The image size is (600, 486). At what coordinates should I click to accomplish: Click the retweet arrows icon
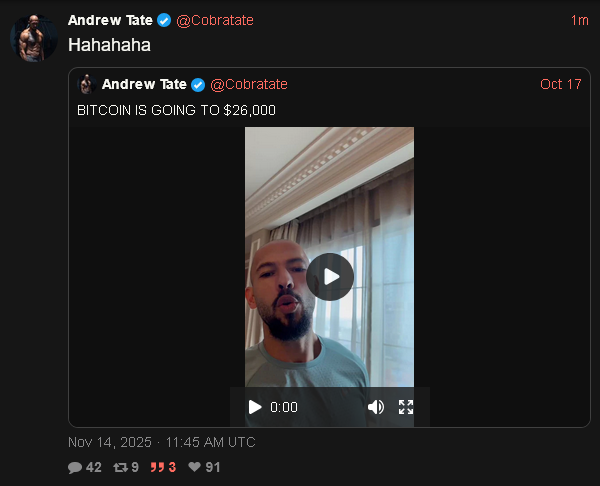tap(121, 467)
